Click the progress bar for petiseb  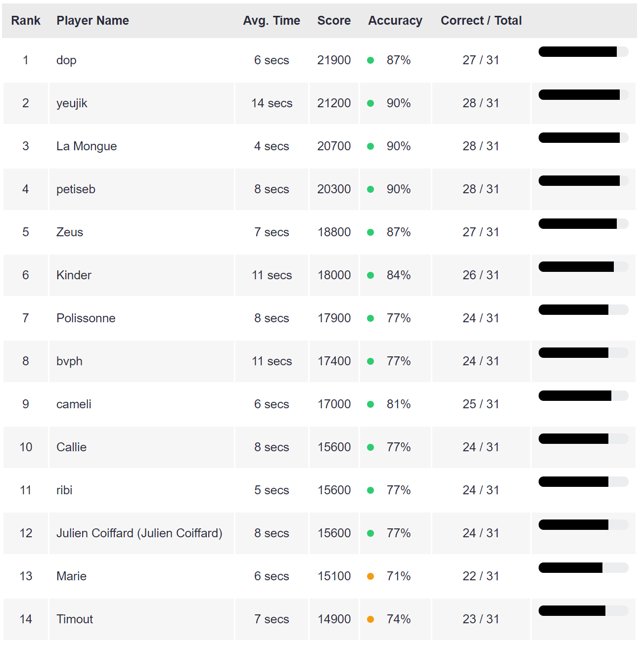click(584, 180)
